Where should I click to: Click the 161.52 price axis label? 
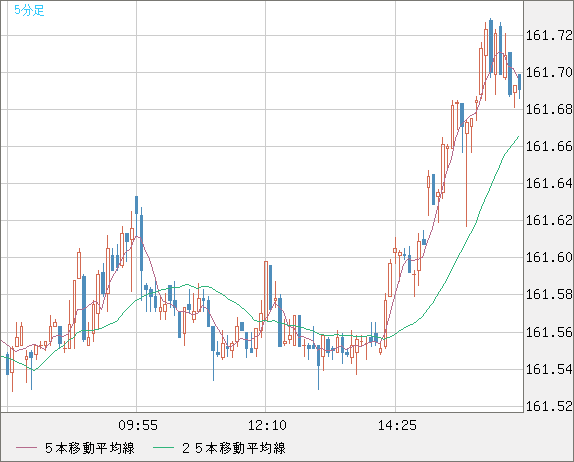549,406
